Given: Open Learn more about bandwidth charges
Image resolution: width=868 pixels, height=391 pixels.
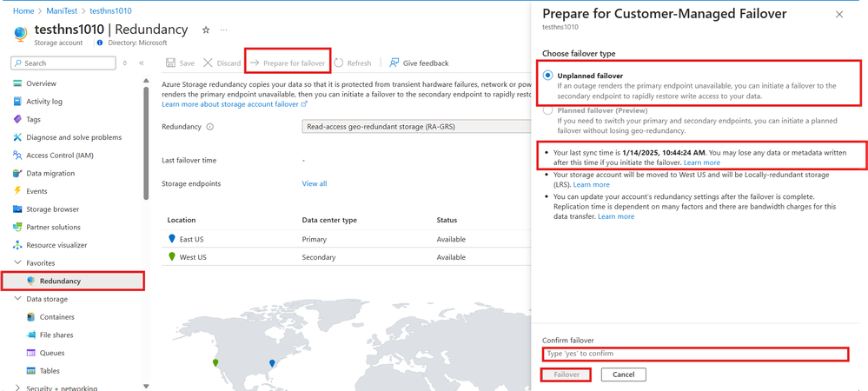Looking at the screenshot, I should click(x=616, y=216).
